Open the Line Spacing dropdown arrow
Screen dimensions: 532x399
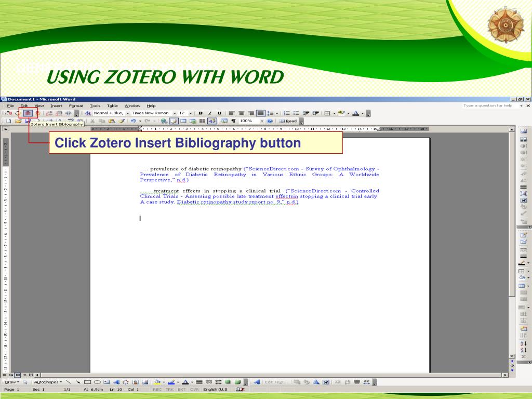[277, 113]
